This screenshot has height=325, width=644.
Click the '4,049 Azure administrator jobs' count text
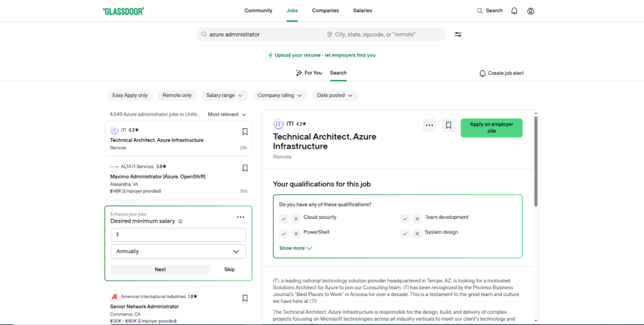pyautogui.click(x=155, y=114)
